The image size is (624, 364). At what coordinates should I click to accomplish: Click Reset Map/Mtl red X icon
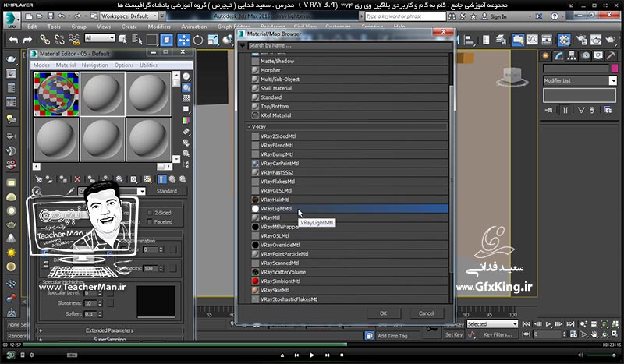[77, 179]
